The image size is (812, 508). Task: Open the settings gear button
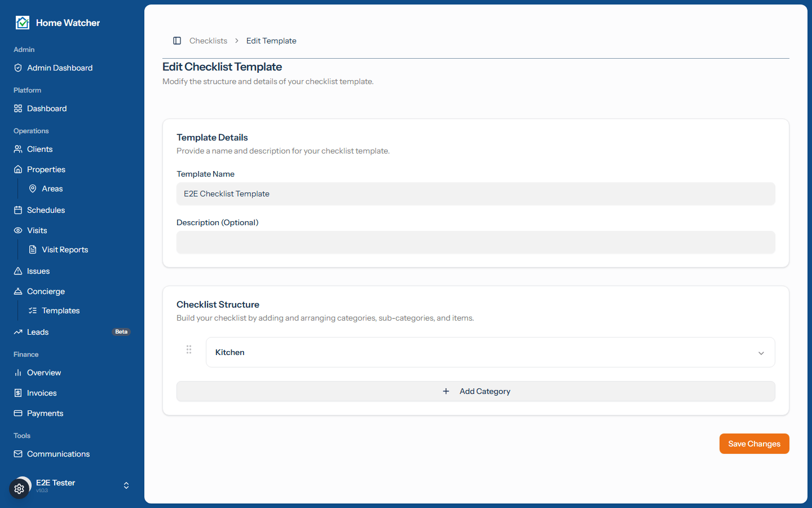click(19, 489)
